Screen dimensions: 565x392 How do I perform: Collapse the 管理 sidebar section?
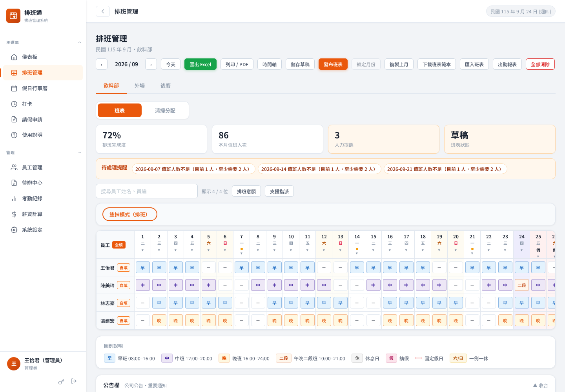80,152
